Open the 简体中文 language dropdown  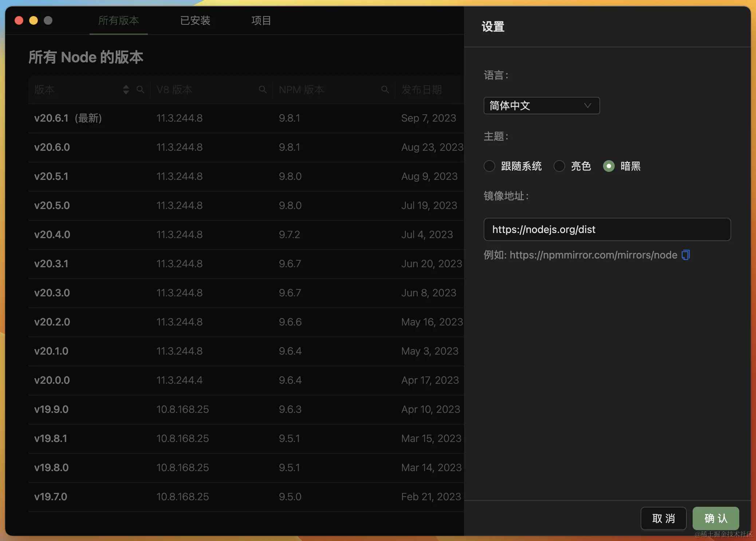541,106
